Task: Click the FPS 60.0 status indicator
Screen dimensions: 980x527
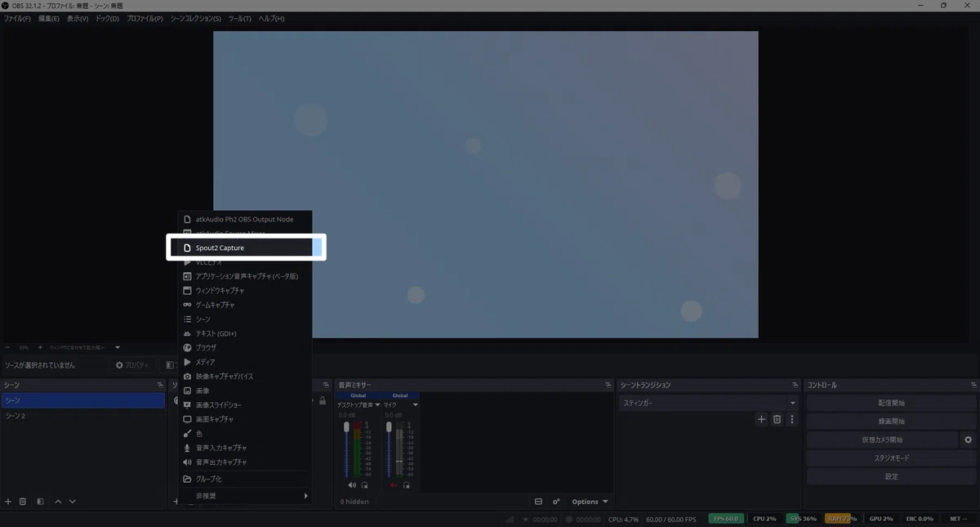Action: (x=726, y=519)
